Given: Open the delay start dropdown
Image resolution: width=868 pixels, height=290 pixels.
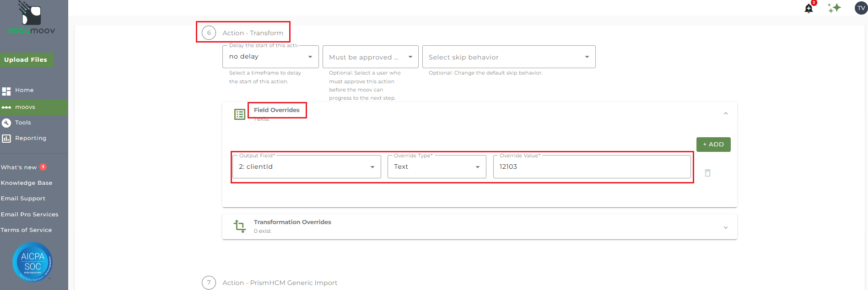Looking at the screenshot, I should tap(270, 57).
